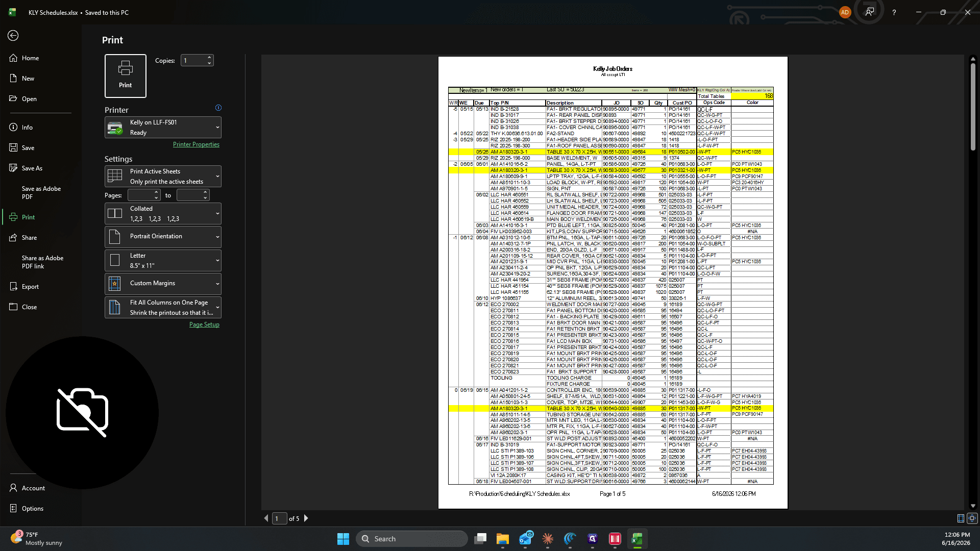Click the Copies number field
980x551 pixels.
click(x=193, y=61)
